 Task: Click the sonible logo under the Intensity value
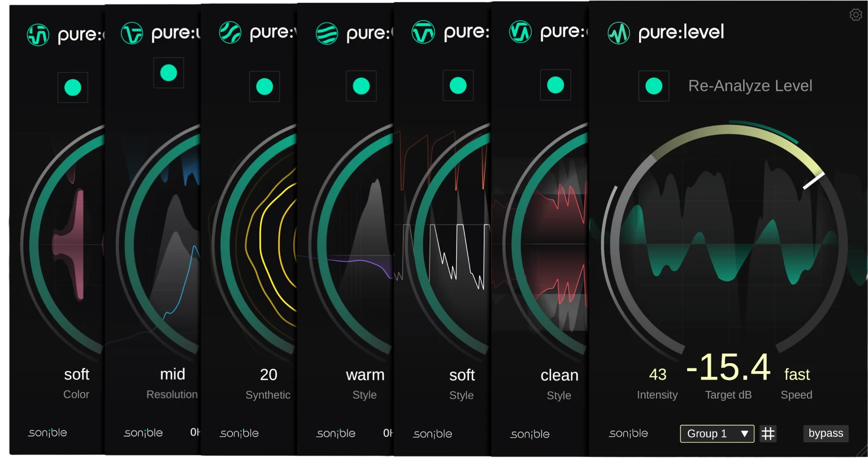point(627,433)
